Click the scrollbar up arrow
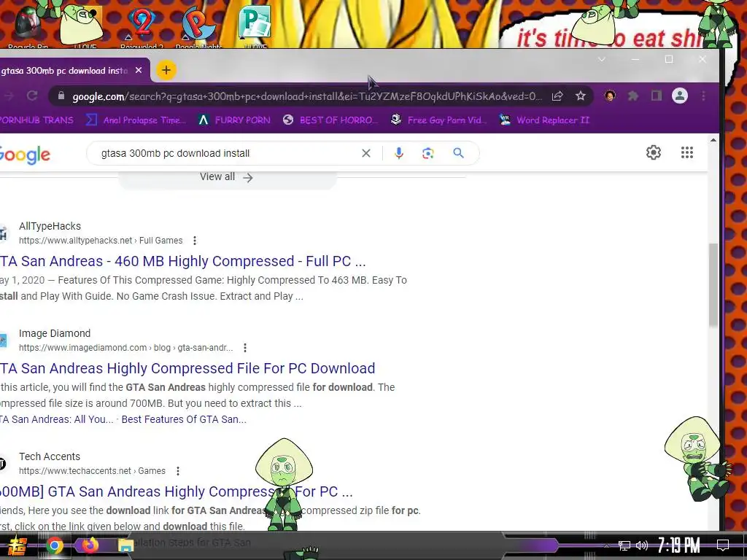Screen dimensions: 747x560 pos(713,141)
